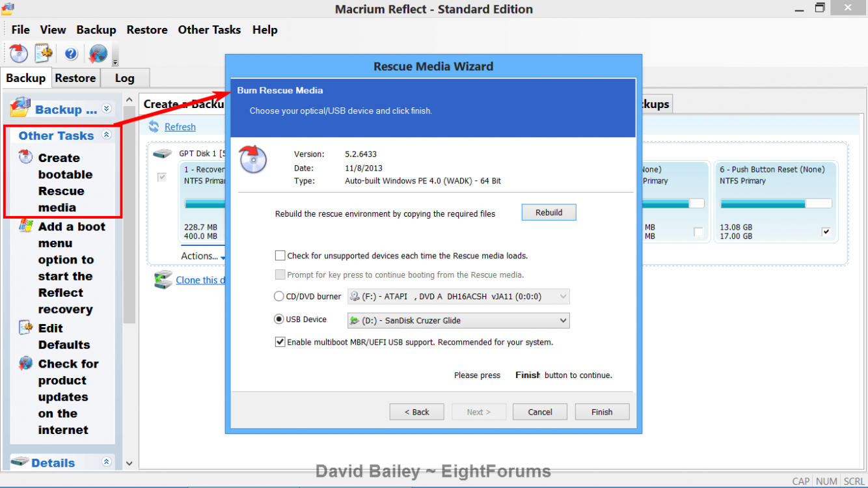
Task: Click the blue Help question mark icon
Action: (x=71, y=53)
